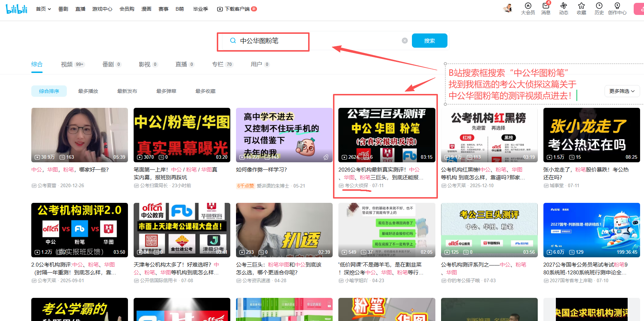Open title 如何像作弊一样学习？
This screenshot has height=321, width=644.
click(261, 170)
